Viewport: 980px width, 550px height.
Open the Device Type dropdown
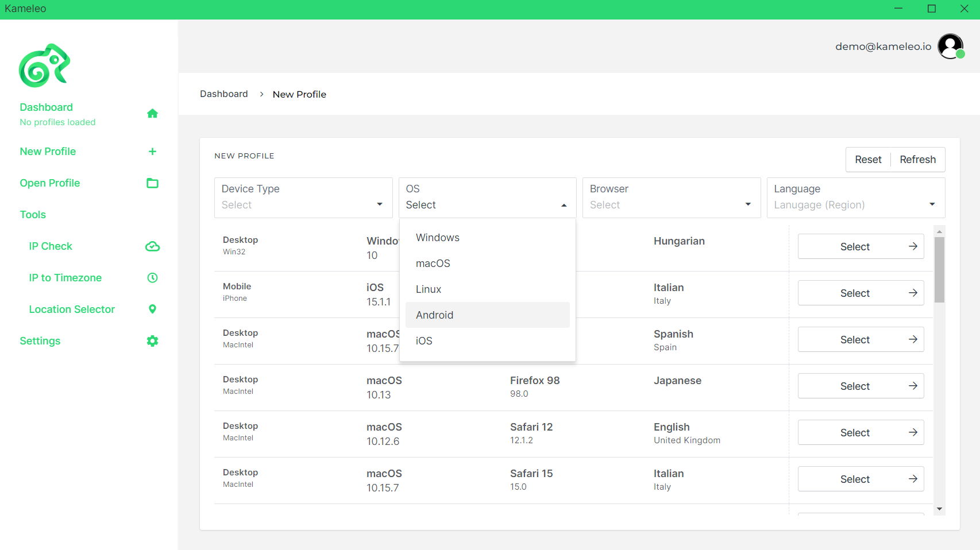303,197
